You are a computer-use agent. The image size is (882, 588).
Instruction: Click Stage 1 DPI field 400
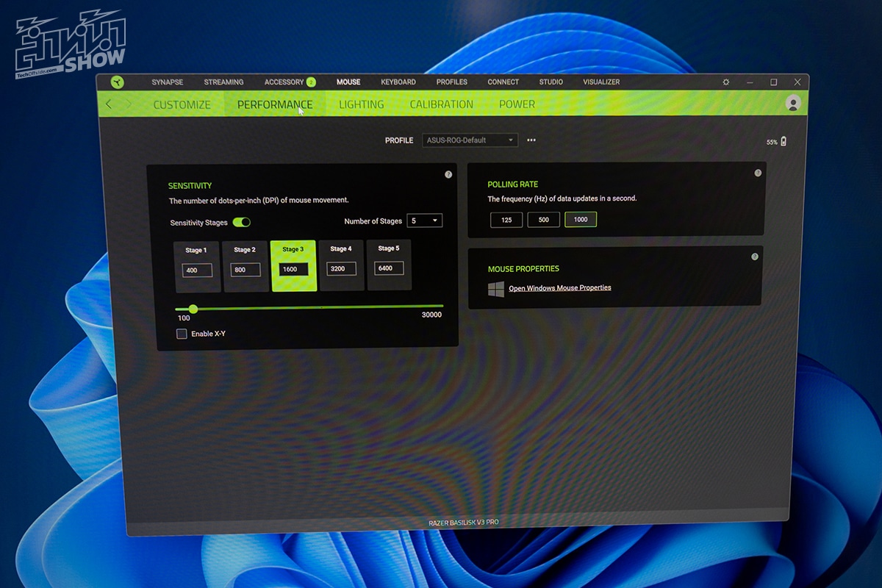(x=197, y=270)
